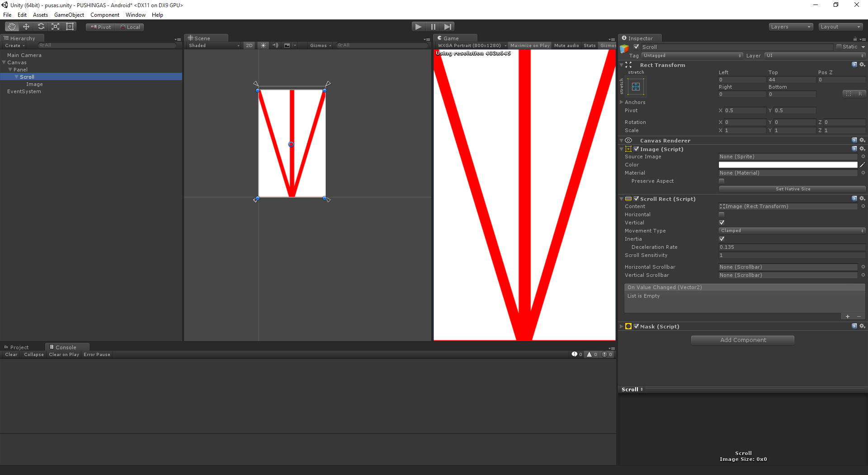Open Source Image sprite object picker
This screenshot has width=868, height=475.
pos(863,157)
